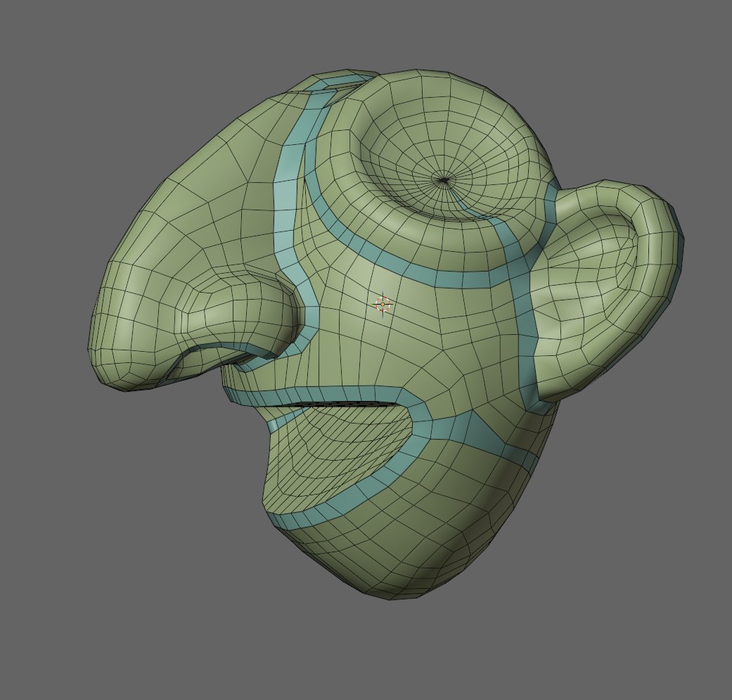Click the 3D cursor on the cheek
The width and height of the screenshot is (732, 700).
(383, 305)
